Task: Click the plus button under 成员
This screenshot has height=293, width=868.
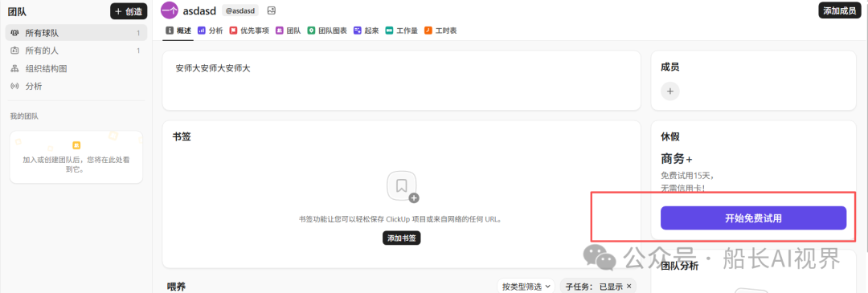Action: pos(670,91)
